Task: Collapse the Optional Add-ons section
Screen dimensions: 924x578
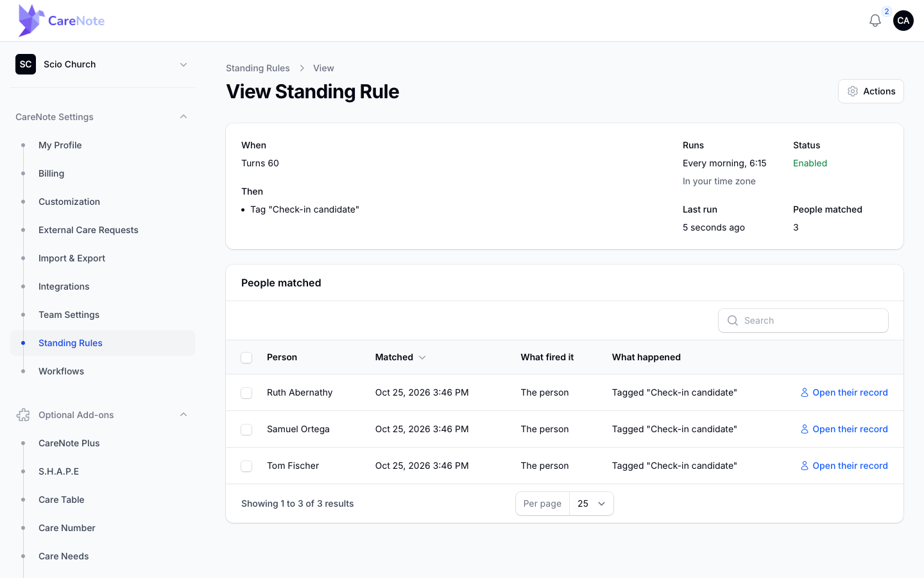Action: pos(184,415)
